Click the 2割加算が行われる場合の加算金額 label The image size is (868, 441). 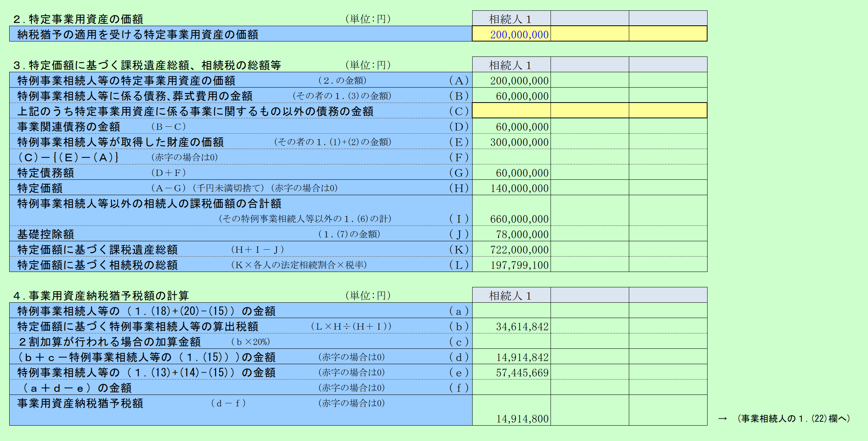tap(109, 342)
